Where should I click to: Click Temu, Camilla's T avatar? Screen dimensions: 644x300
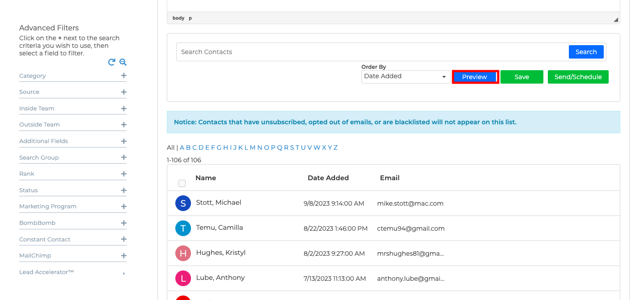click(x=183, y=228)
